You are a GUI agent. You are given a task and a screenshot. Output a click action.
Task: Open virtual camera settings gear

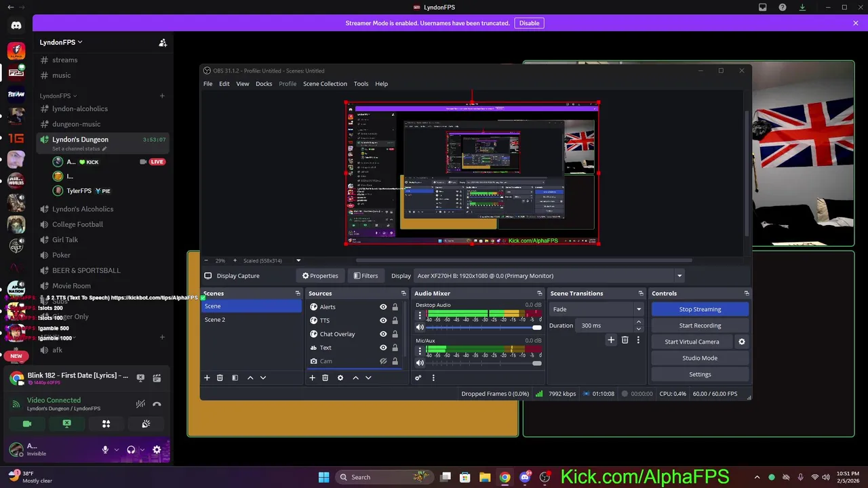pos(742,342)
